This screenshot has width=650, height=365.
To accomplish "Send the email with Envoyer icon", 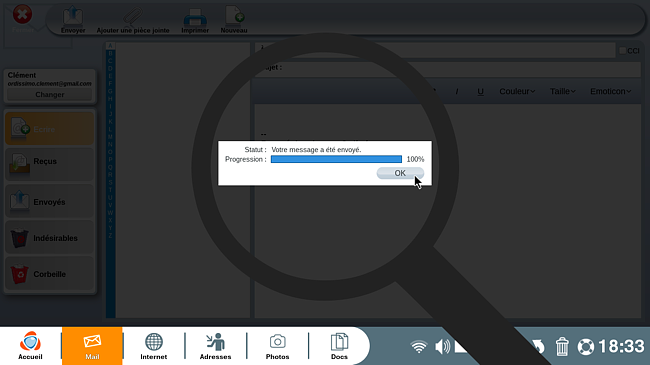I will (x=73, y=20).
